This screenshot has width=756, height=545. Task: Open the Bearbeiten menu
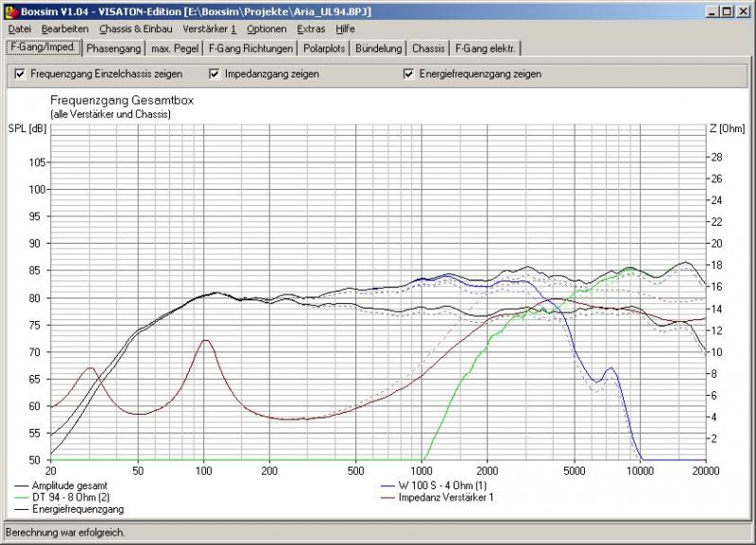[x=64, y=28]
